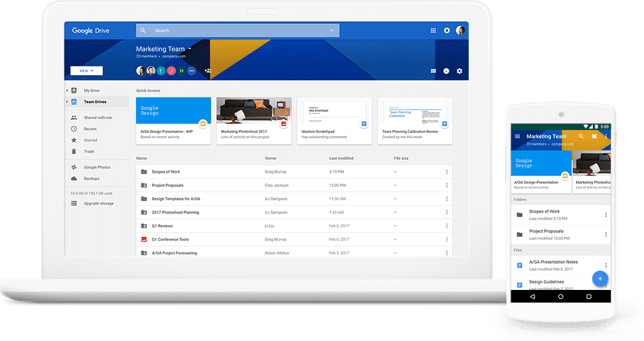Image resolution: width=644 pixels, height=341 pixels.
Task: Open Team Planning Calibration Review card
Action: click(x=415, y=121)
